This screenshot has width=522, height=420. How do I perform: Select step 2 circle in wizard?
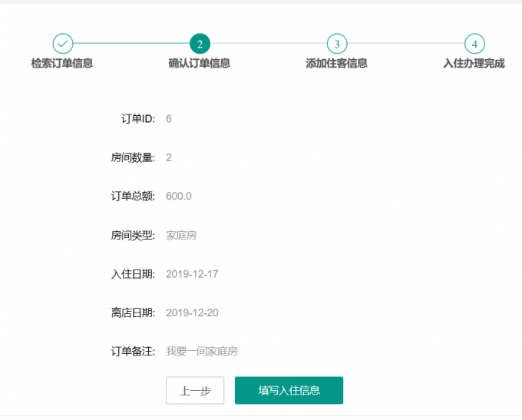pos(200,44)
